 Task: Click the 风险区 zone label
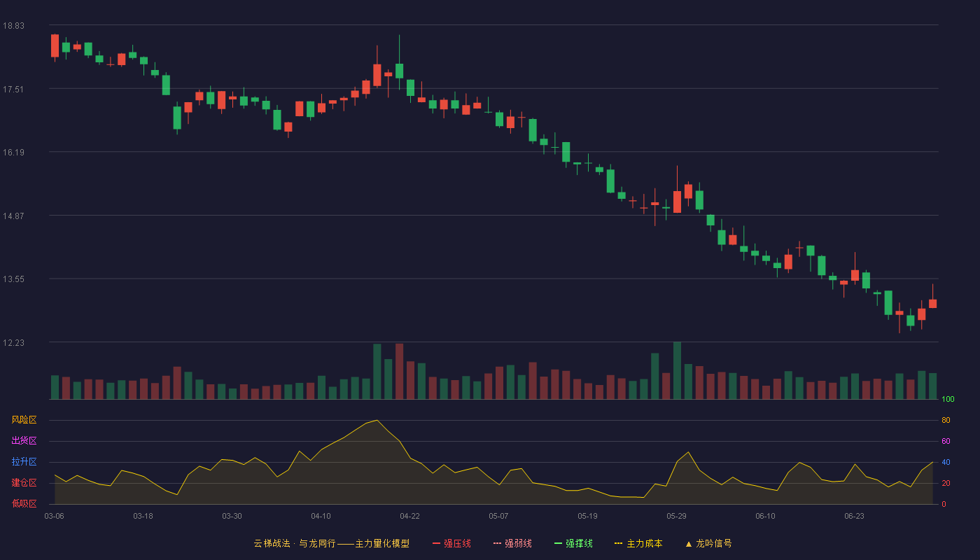[x=24, y=420]
